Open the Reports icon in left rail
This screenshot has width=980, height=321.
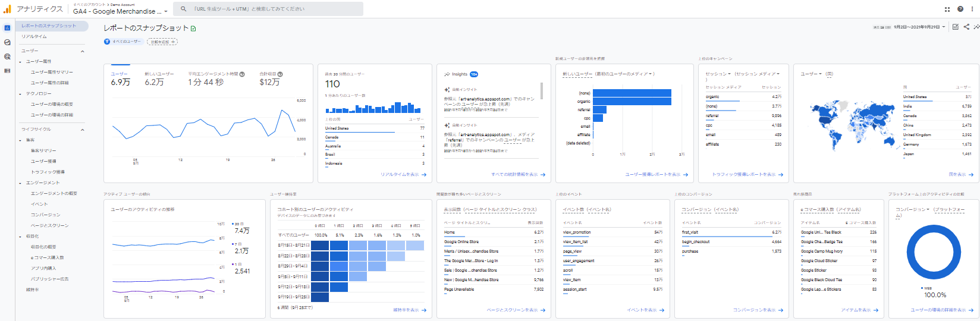click(x=7, y=28)
